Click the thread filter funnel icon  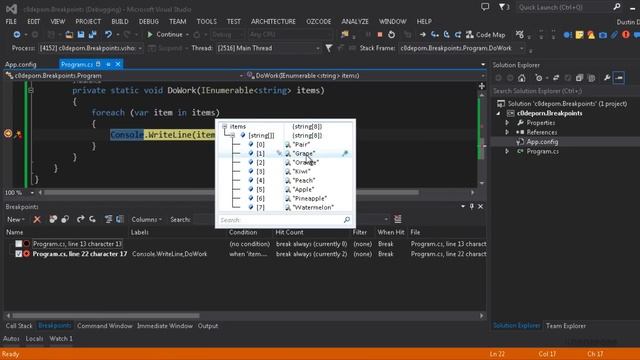[x=329, y=48]
